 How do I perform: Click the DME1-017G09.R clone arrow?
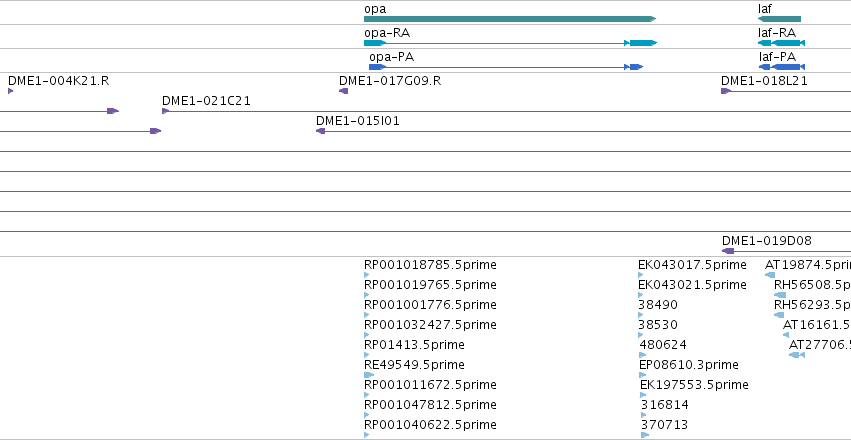(344, 91)
